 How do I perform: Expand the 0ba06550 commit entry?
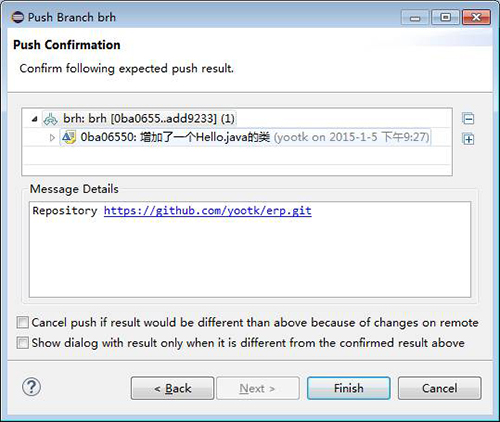pos(52,137)
